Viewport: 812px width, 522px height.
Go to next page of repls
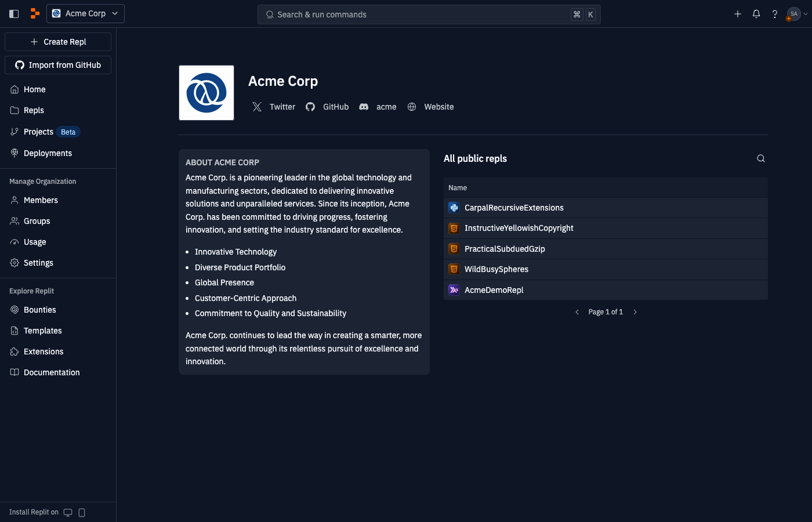coord(635,312)
